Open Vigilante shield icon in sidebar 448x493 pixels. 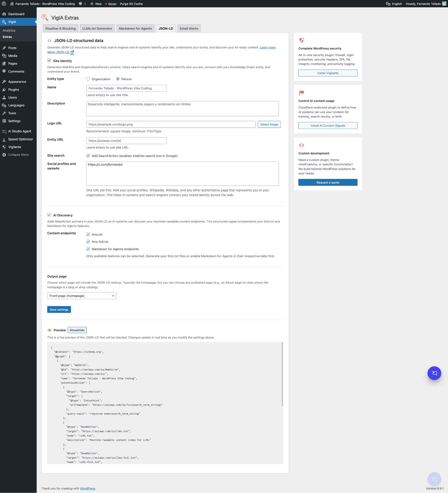tap(4, 147)
